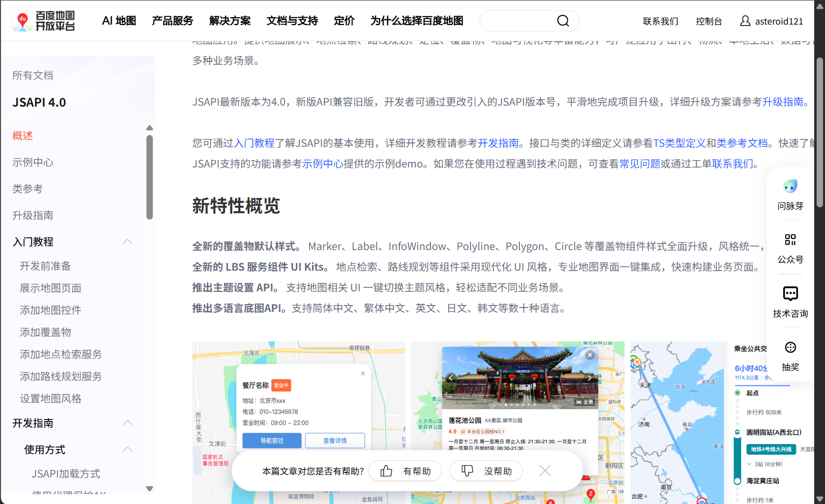825x504 pixels.
Task: Show the next photo in 莲花池公园 card
Action: click(x=589, y=378)
